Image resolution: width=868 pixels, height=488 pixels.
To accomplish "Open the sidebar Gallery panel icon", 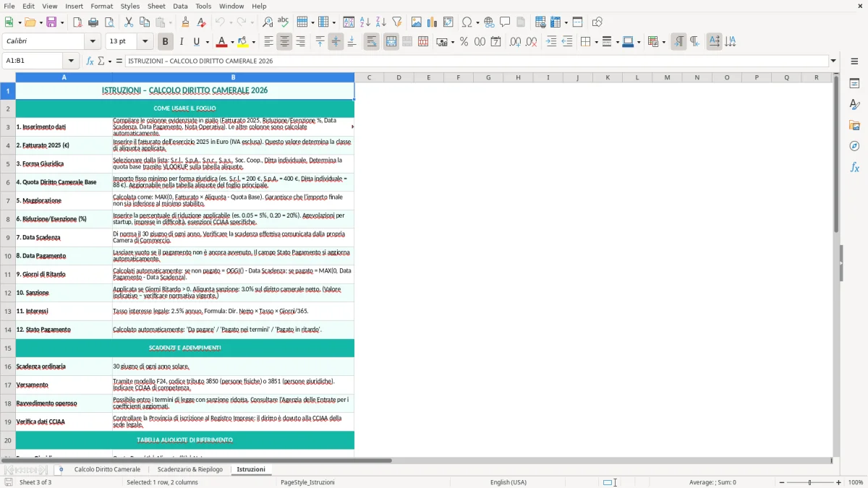I will [854, 126].
